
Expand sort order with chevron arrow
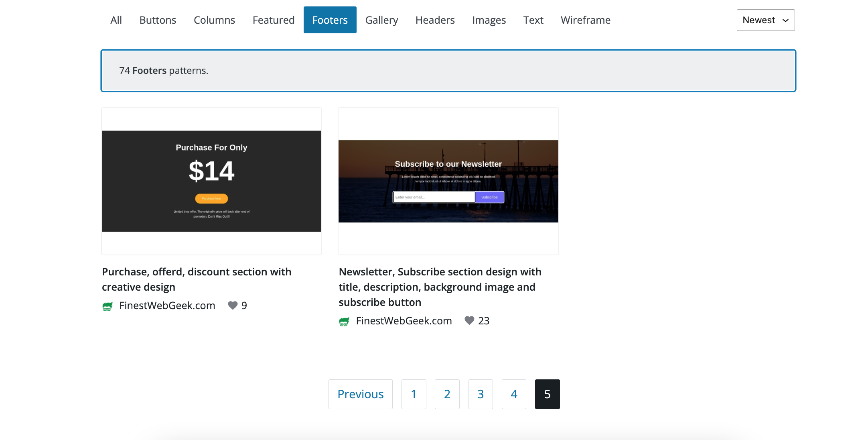click(785, 20)
